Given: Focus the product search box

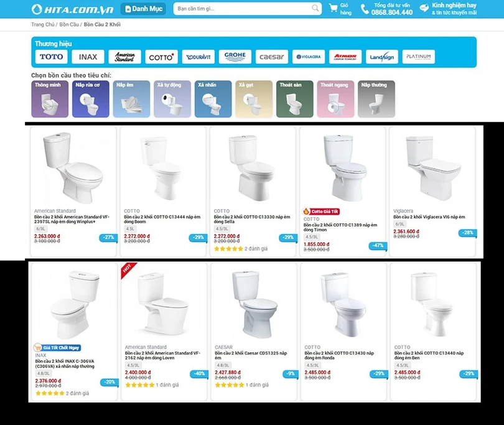Looking at the screenshot, I should coord(248,9).
